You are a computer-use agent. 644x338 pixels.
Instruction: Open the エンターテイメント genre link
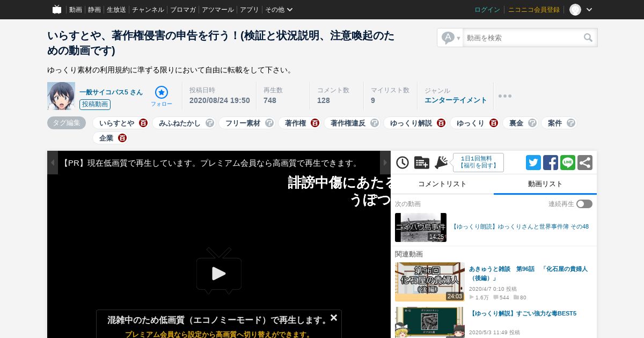[x=456, y=100]
